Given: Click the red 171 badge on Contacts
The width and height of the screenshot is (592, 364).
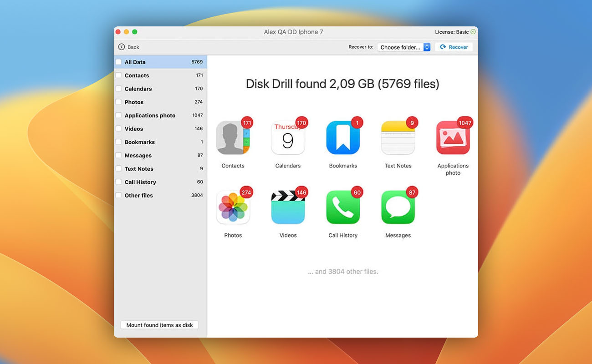Looking at the screenshot, I should pyautogui.click(x=247, y=123).
